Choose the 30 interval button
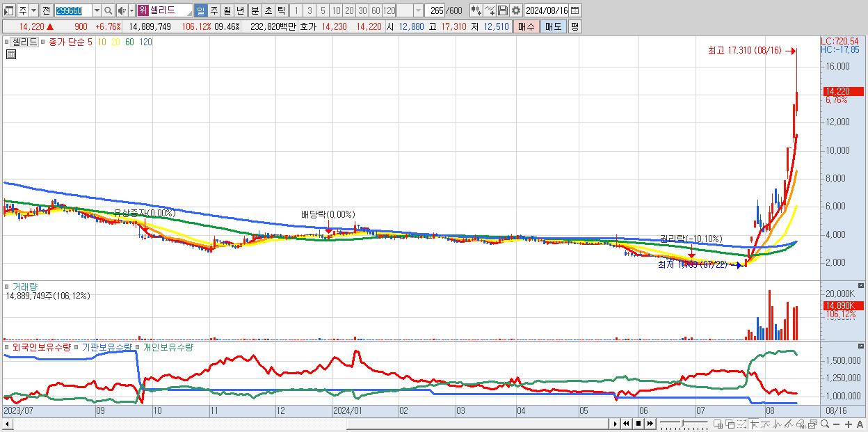Viewport: 868px width, 432px height. pos(362,10)
